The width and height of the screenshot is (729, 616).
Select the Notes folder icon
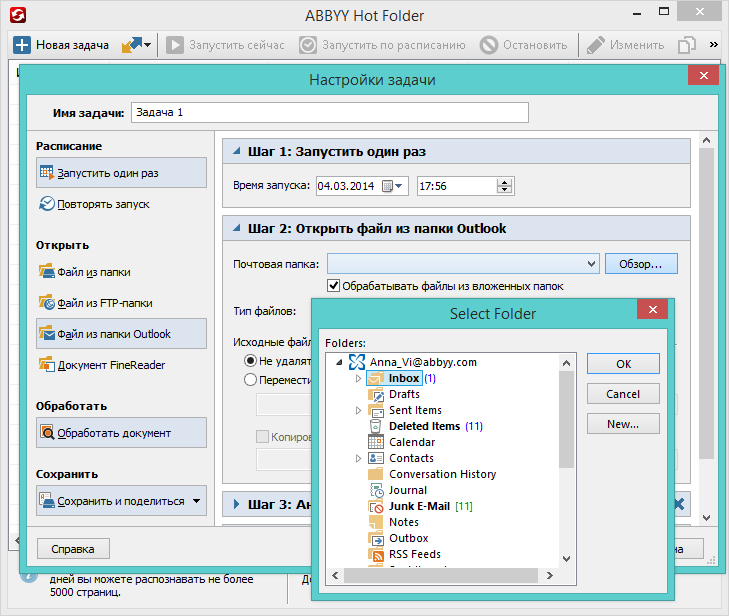tap(376, 522)
